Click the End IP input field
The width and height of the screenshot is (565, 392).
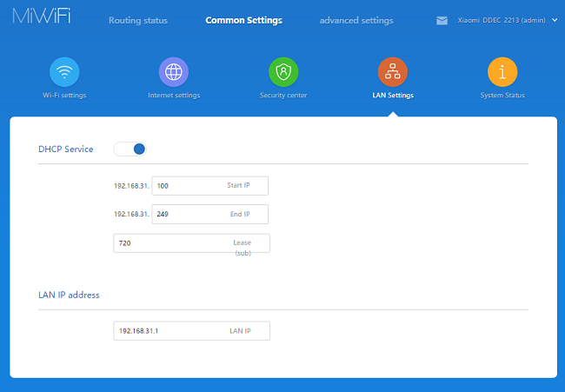[x=187, y=214]
